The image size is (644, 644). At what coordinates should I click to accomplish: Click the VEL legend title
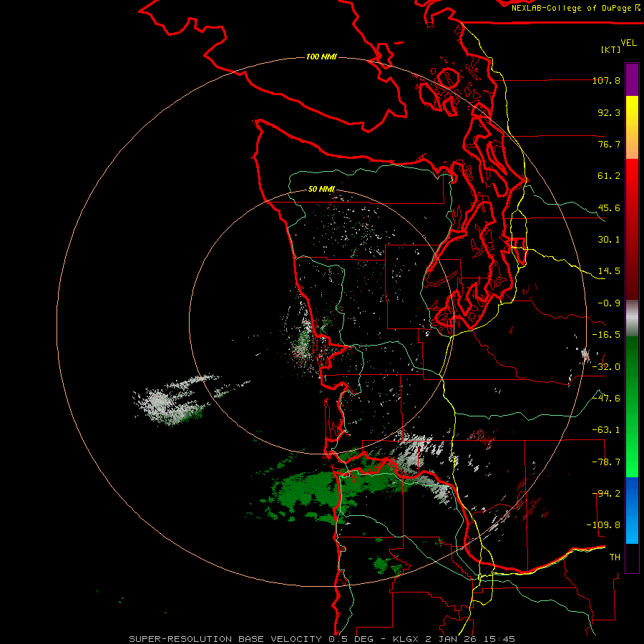pyautogui.click(x=628, y=43)
